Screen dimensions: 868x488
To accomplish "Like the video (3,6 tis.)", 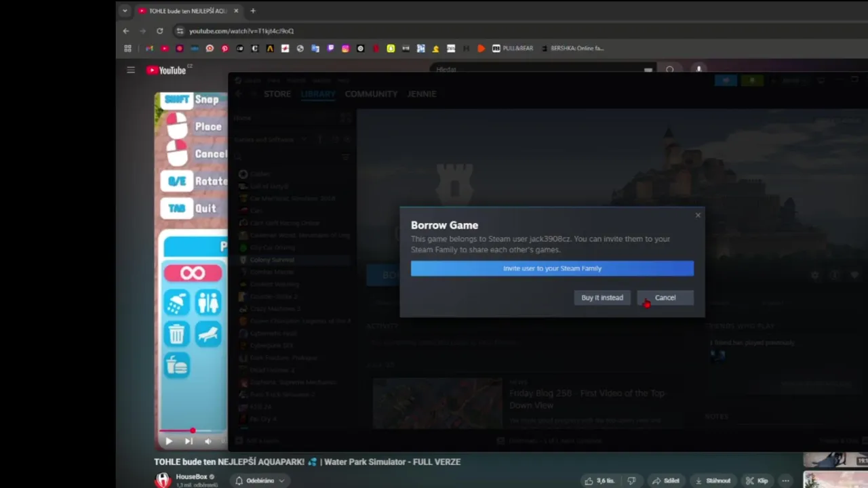I will (600, 481).
